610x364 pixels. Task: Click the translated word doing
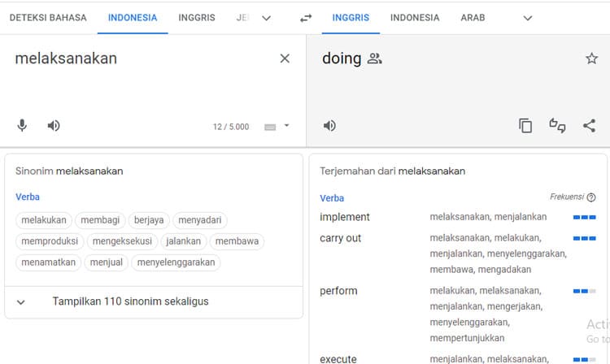pyautogui.click(x=342, y=58)
